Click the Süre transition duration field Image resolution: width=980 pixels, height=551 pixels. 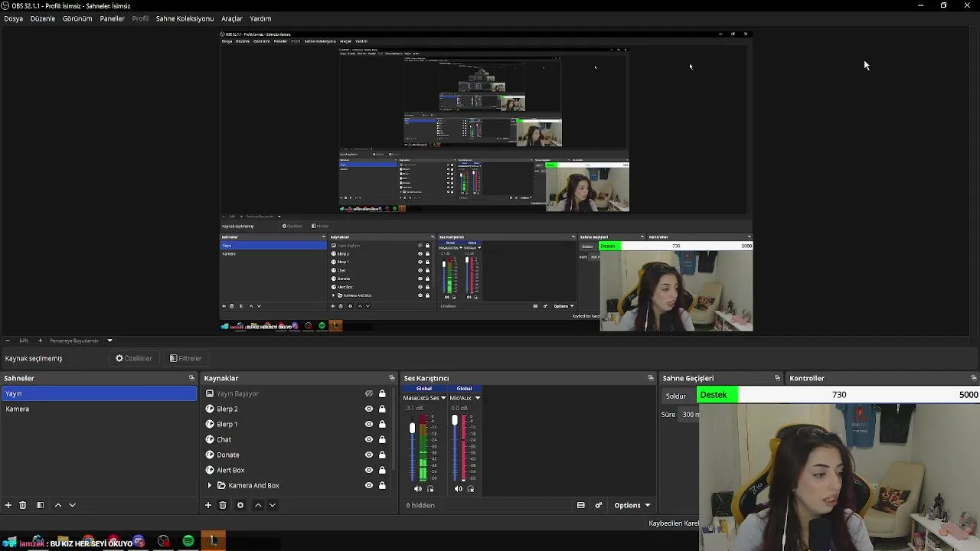689,415
